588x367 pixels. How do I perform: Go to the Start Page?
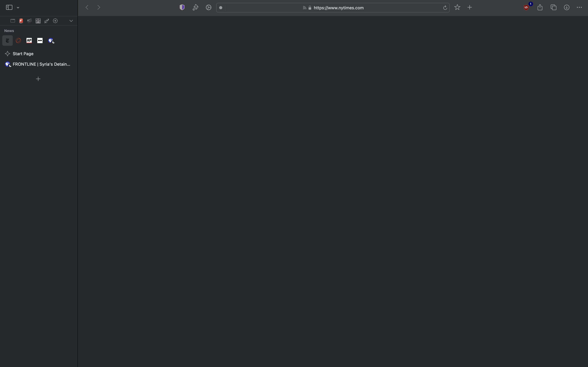23,54
